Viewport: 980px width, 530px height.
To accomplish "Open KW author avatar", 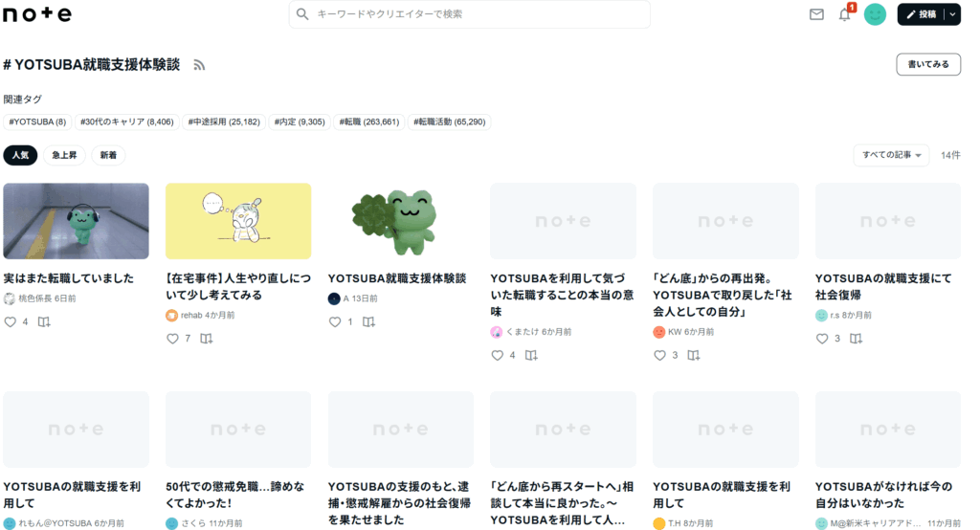I will (658, 332).
